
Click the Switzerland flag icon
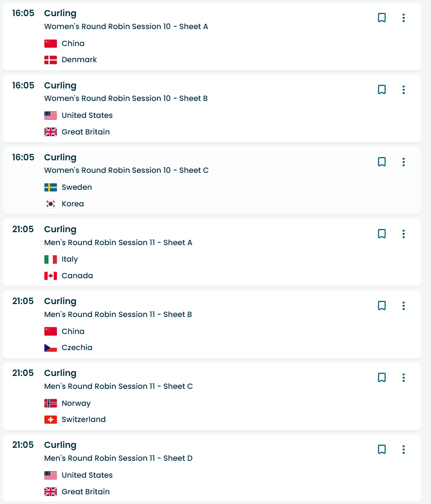point(50,420)
